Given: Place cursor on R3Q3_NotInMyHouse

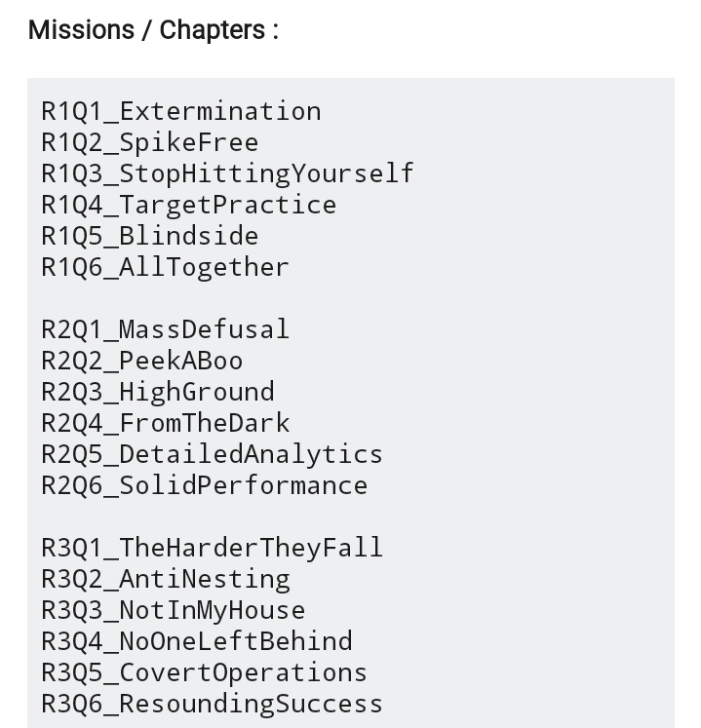Looking at the screenshot, I should (x=174, y=610).
